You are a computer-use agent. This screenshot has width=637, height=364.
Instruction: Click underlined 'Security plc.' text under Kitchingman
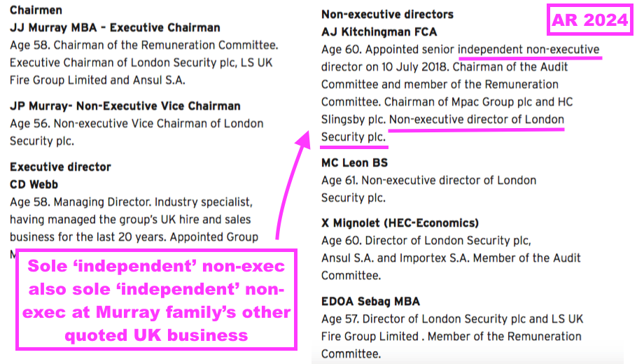tap(353, 137)
